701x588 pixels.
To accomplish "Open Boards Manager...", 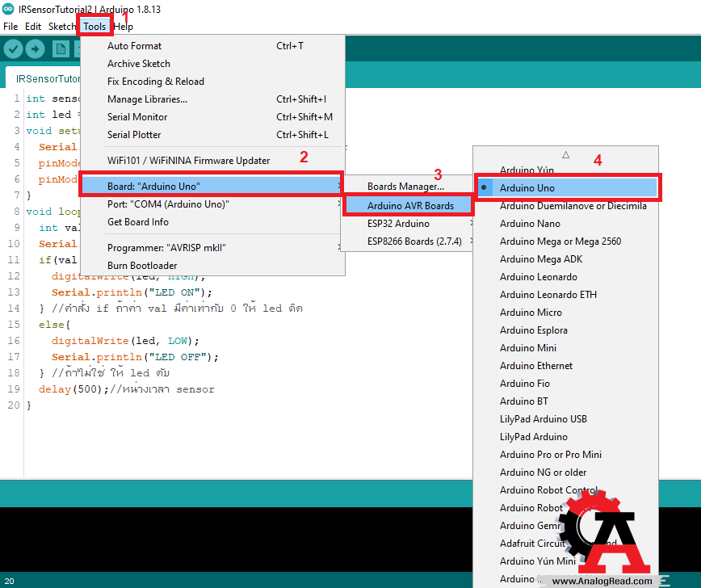I will tap(407, 187).
